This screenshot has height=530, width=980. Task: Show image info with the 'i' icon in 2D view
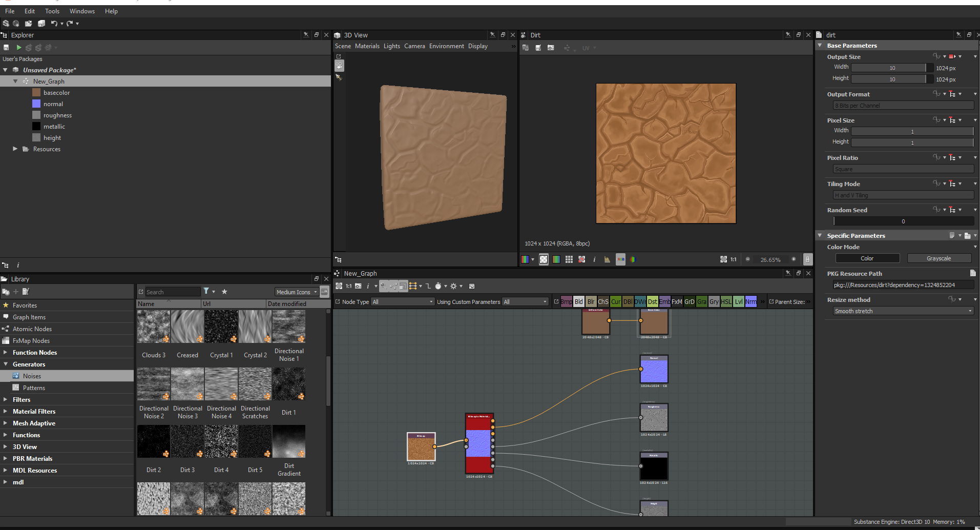[x=594, y=259]
